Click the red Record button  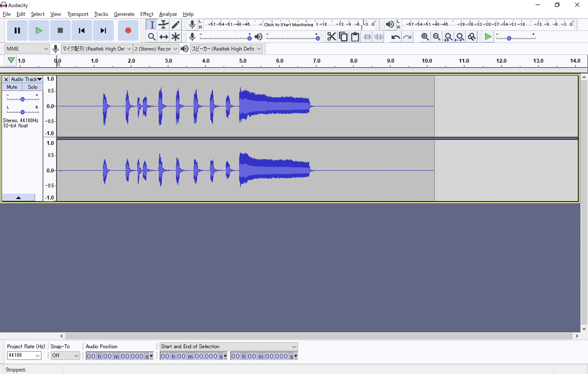(x=128, y=31)
